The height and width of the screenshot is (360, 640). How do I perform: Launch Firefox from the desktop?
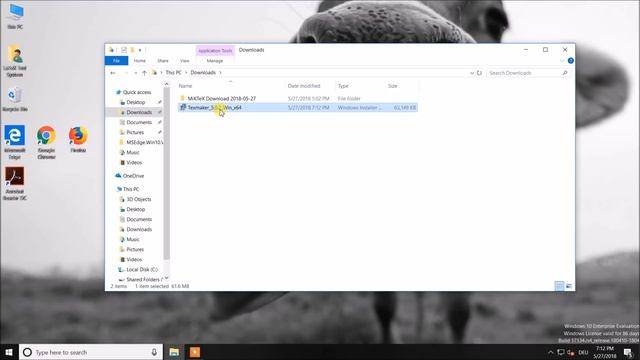pyautogui.click(x=78, y=140)
